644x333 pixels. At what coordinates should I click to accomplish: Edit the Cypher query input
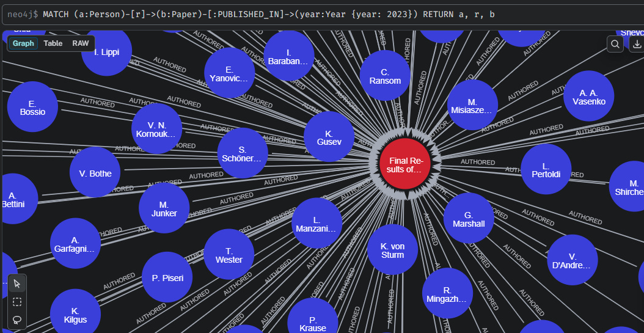point(322,15)
